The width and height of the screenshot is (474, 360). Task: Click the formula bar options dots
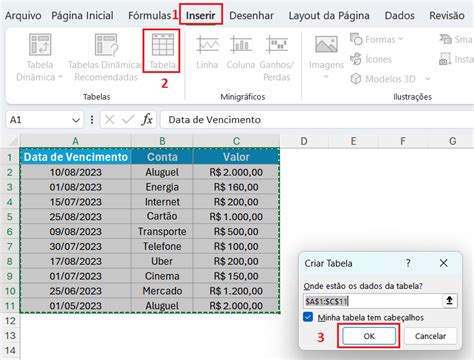point(92,120)
